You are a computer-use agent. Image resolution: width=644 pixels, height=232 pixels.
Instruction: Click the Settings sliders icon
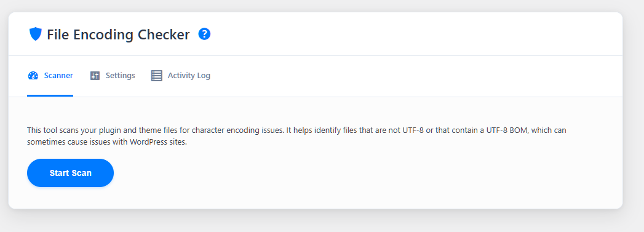point(95,76)
